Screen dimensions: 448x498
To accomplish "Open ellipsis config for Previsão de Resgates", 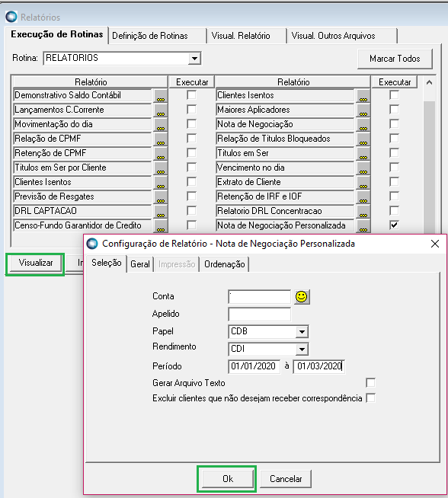I will point(161,196).
